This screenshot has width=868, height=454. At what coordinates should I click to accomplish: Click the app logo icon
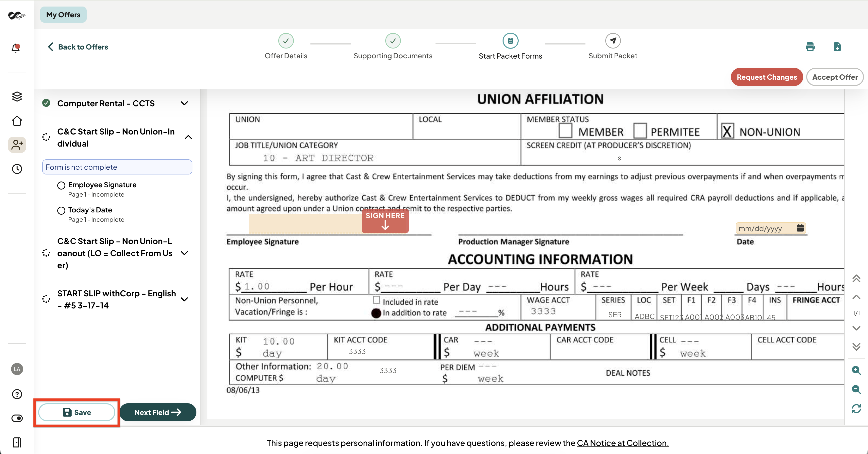[x=17, y=15]
